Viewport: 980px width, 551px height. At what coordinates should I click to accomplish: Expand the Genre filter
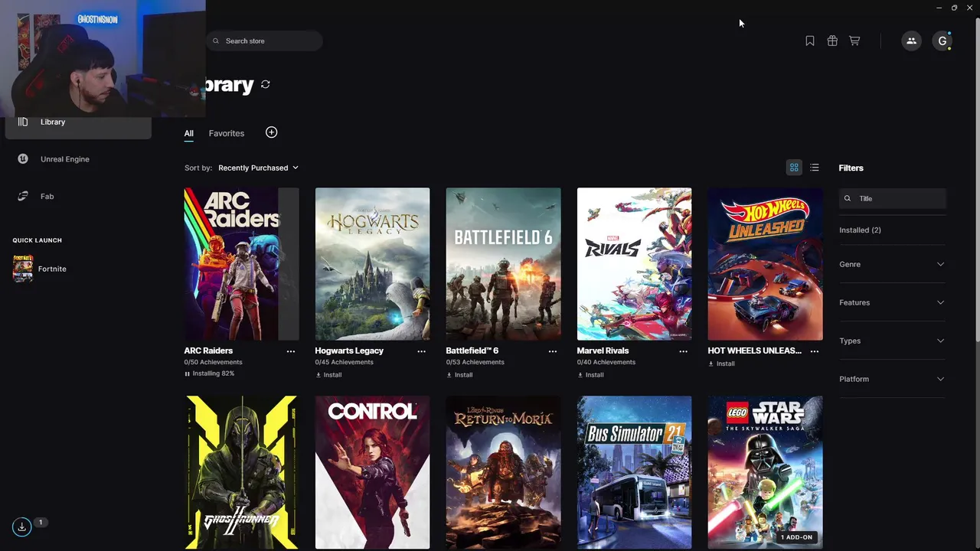pos(892,264)
